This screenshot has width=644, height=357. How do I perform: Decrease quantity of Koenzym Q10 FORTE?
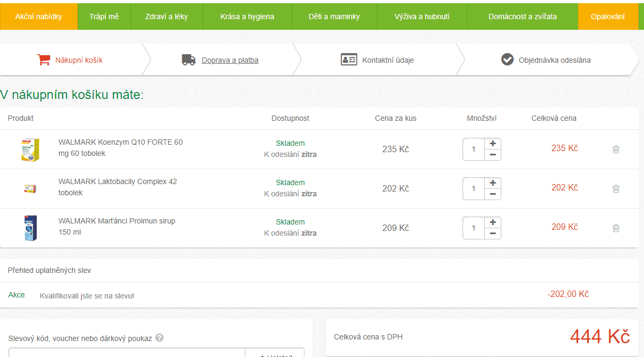[x=492, y=155]
